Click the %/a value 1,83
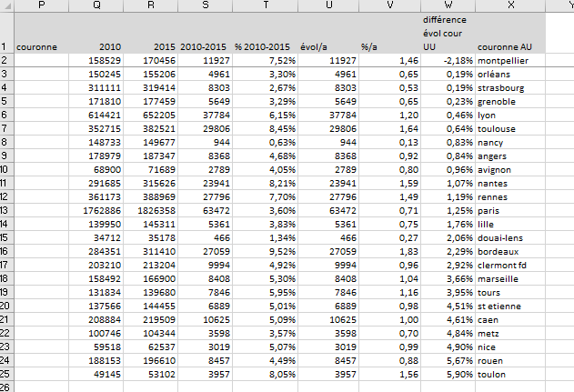The width and height of the screenshot is (574, 392). [390, 251]
